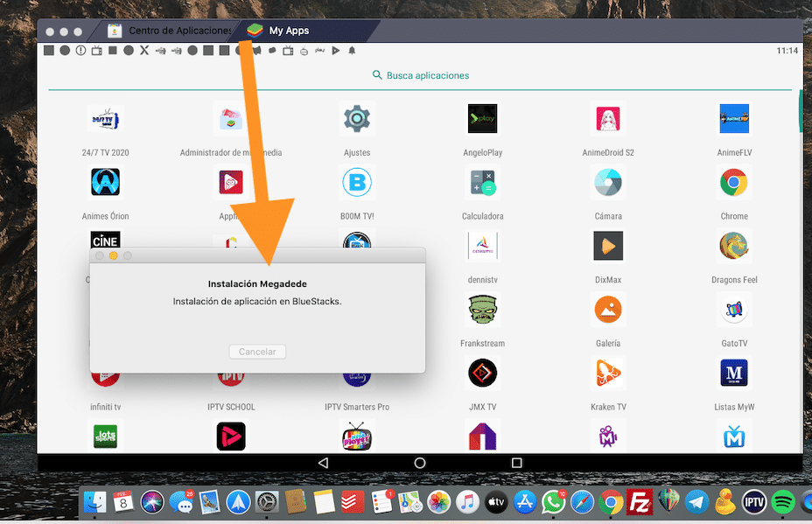Image resolution: width=812 pixels, height=524 pixels.
Task: Select the My Apps tab
Action: click(288, 31)
